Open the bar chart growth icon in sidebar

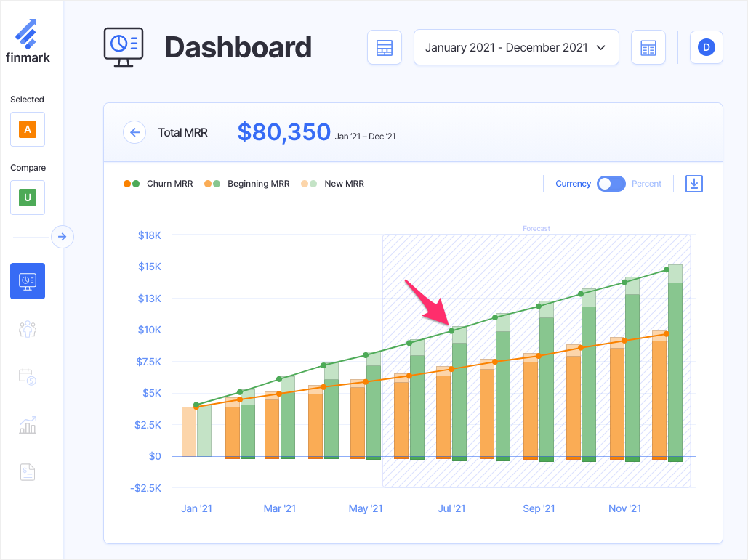[x=28, y=425]
